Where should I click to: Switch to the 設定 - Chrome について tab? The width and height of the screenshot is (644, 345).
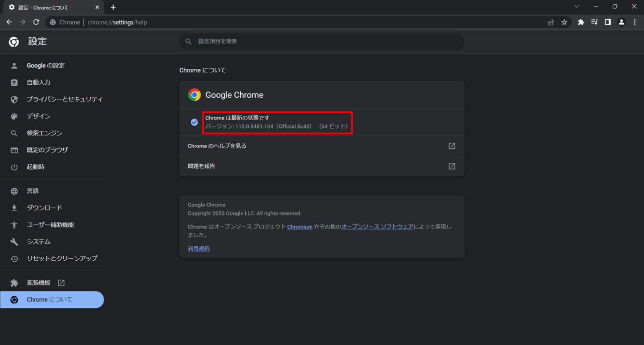[50, 7]
